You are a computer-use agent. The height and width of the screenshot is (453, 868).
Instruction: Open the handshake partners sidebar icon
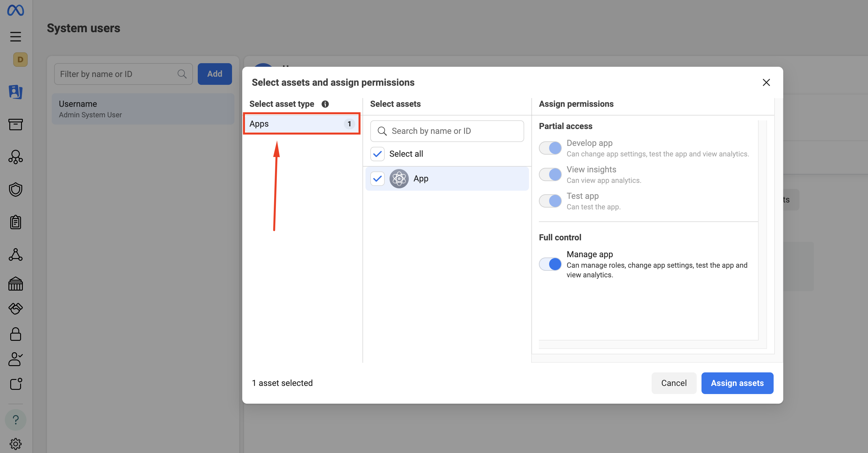pos(16,308)
